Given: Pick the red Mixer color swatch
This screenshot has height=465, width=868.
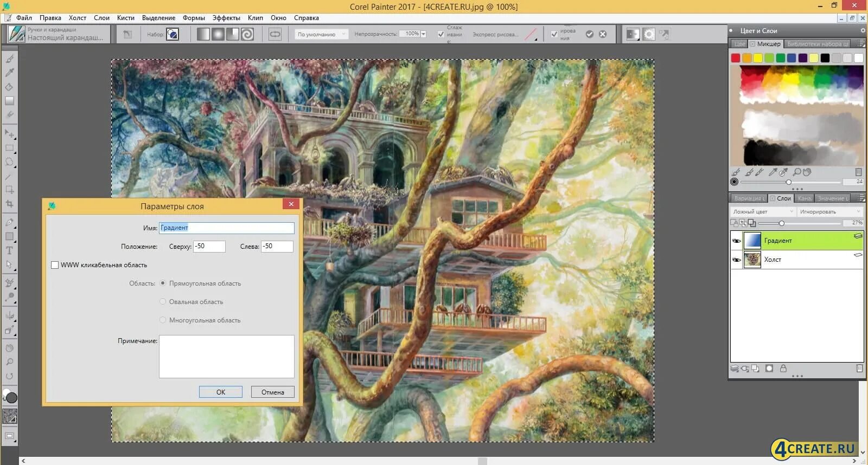Looking at the screenshot, I should coord(736,58).
